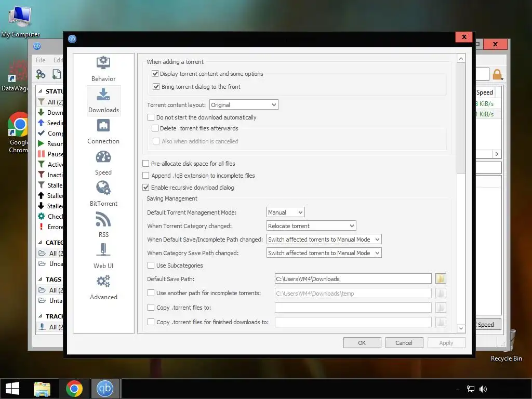Click the finished downloads copy path field

[353, 322]
